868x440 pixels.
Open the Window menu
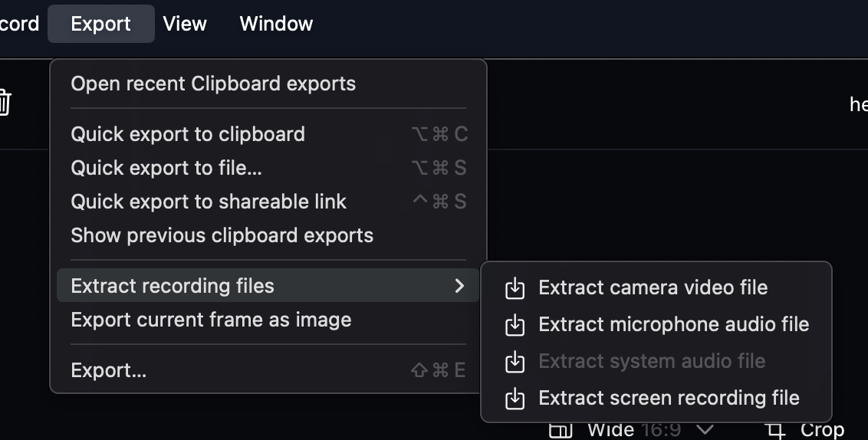pyautogui.click(x=276, y=24)
